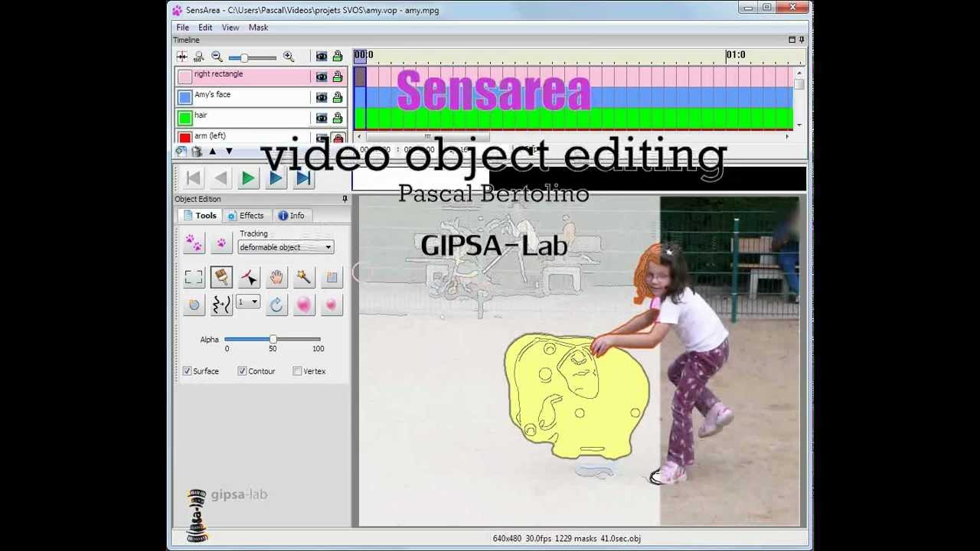This screenshot has width=980, height=551.
Task: Click the Alpha opacity slider handle
Action: click(x=273, y=339)
